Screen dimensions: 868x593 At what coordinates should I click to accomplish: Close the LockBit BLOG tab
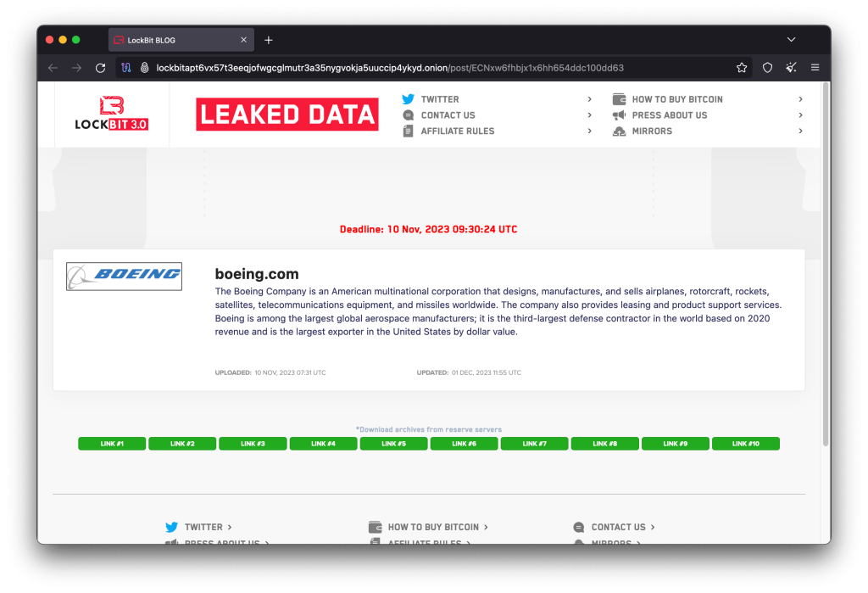click(243, 40)
